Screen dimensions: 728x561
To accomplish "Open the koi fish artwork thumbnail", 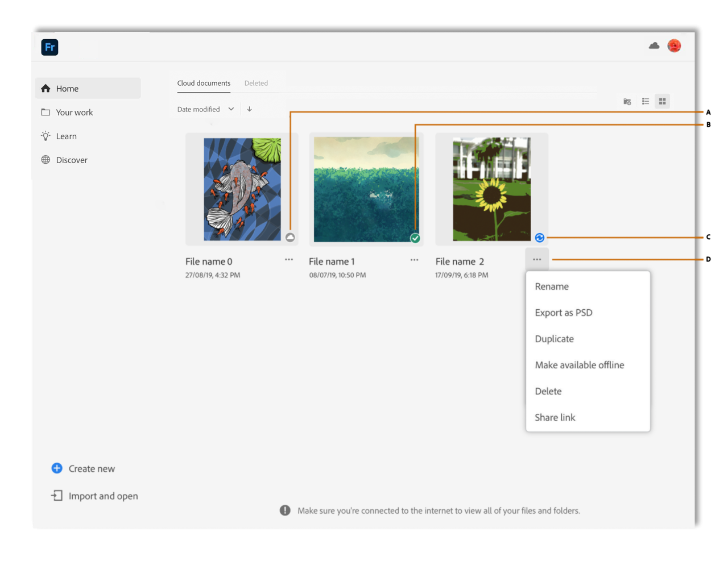I will [x=242, y=189].
